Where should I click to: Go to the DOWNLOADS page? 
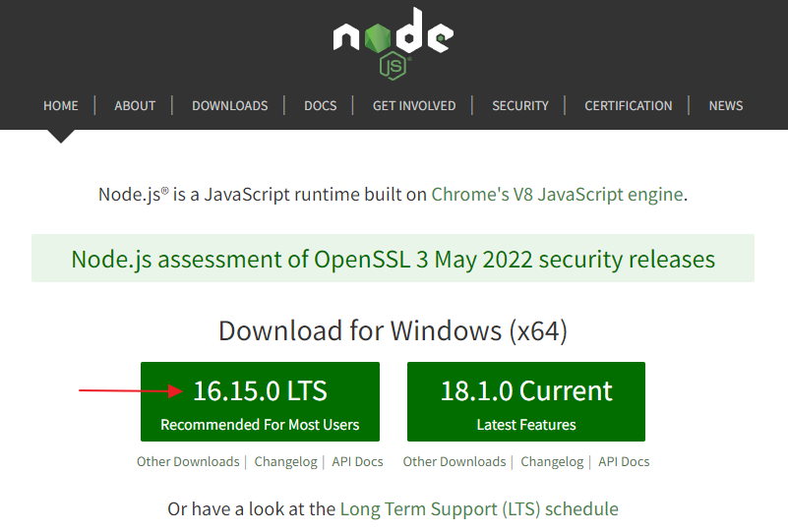(229, 105)
